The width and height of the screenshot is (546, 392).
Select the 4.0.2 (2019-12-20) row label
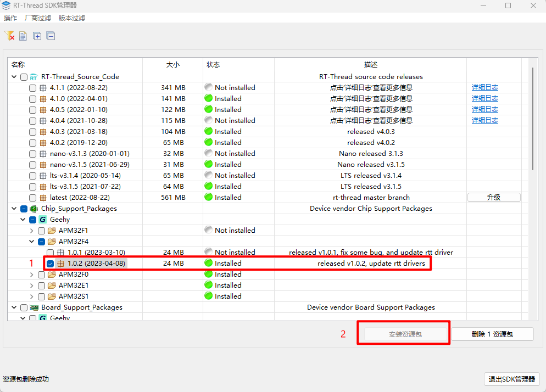[x=79, y=143]
